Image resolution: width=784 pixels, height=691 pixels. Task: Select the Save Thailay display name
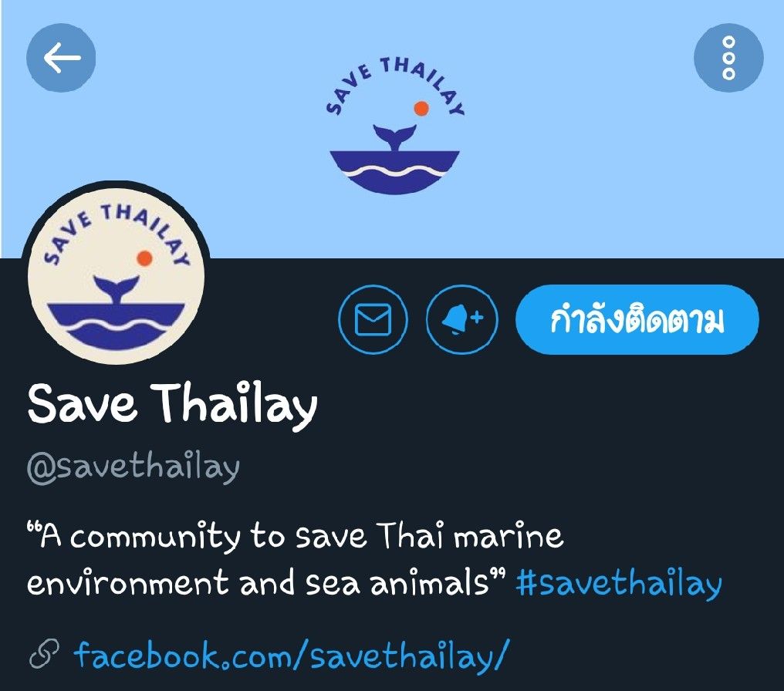point(173,404)
